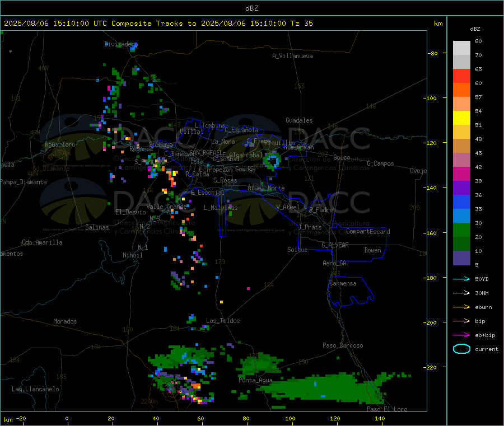Click the 'Soitue' map label
The height and width of the screenshot is (426, 504).
pos(297,250)
